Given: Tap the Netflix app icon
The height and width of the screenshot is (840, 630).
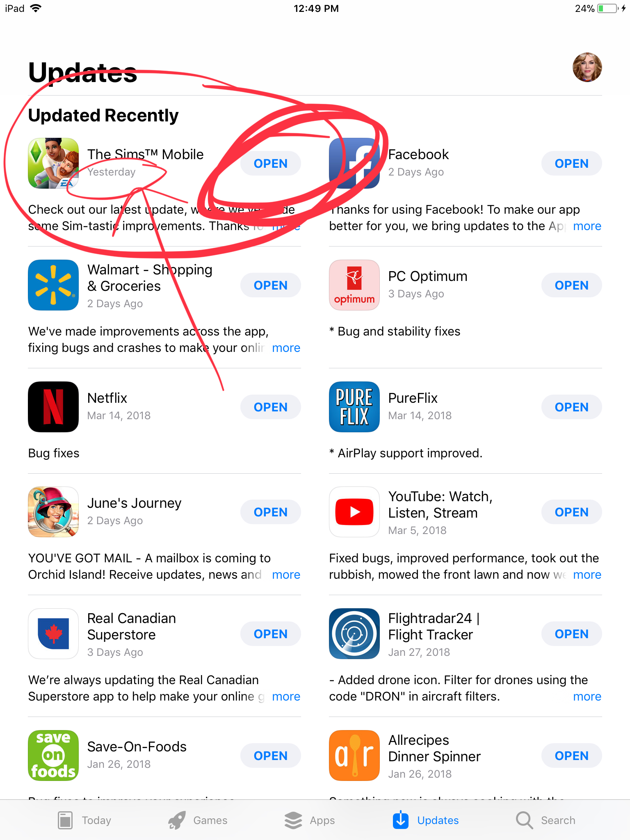Looking at the screenshot, I should coord(53,407).
